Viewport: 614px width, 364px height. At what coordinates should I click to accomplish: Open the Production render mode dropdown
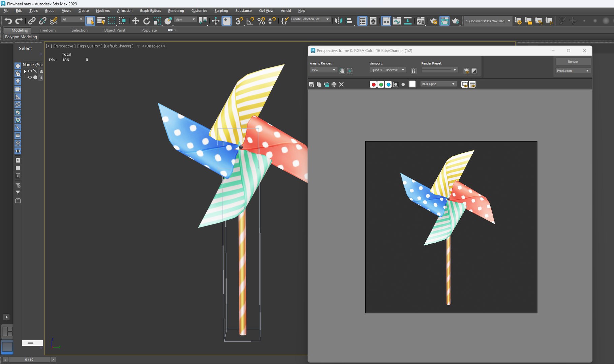(x=573, y=71)
